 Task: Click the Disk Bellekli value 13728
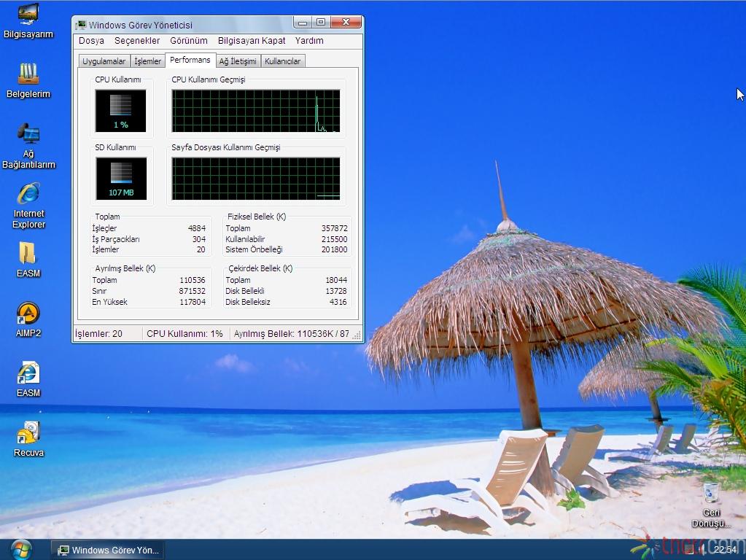[x=336, y=291]
